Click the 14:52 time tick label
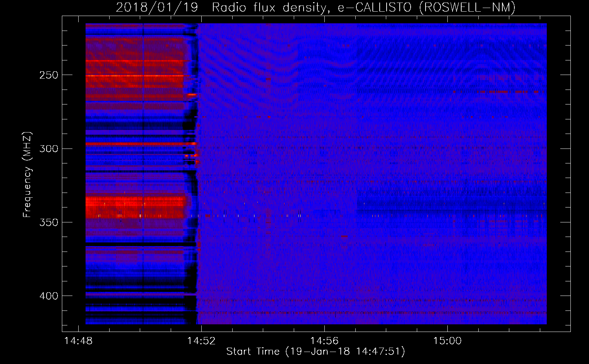 pyautogui.click(x=201, y=341)
